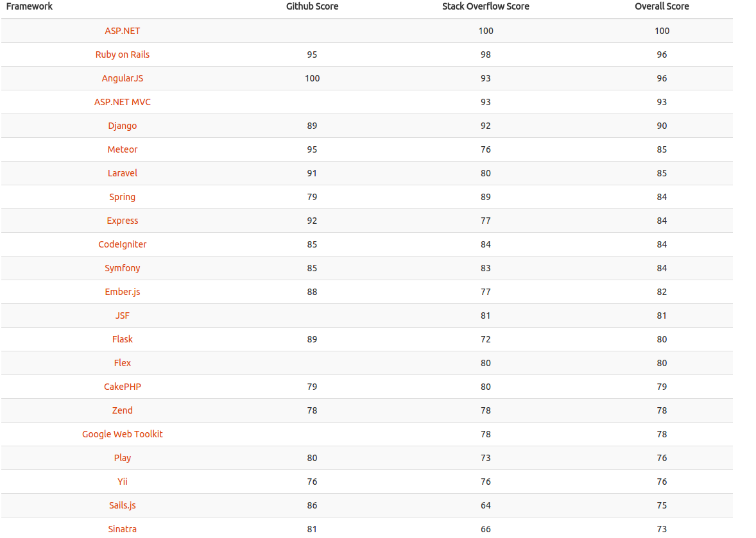Open the Sails.js link

tap(123, 505)
